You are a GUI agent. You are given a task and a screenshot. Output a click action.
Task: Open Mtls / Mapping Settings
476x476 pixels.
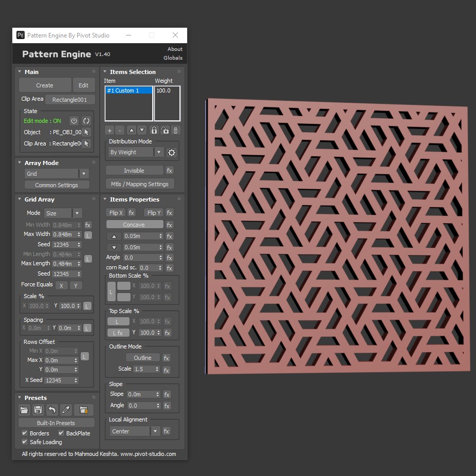[x=140, y=184]
